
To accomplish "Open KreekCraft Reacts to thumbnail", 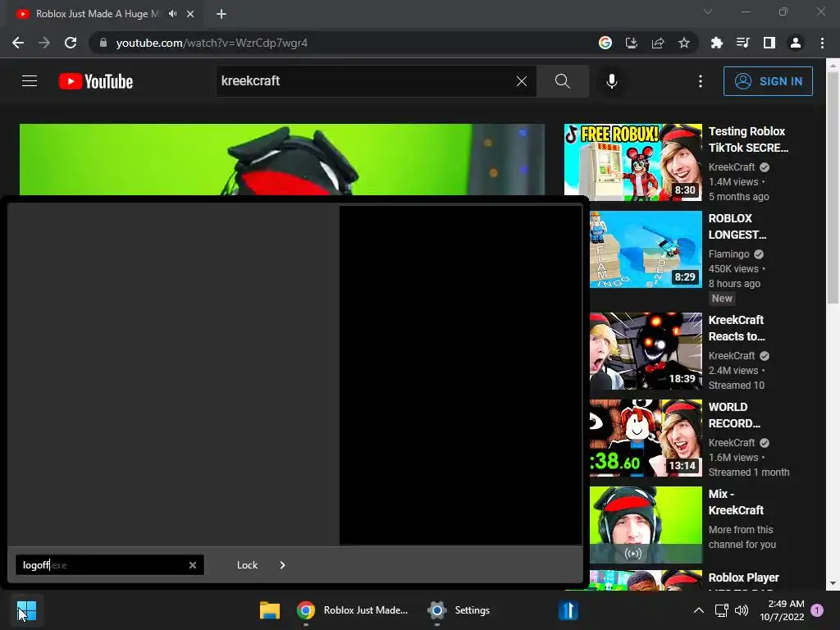I will (646, 351).
